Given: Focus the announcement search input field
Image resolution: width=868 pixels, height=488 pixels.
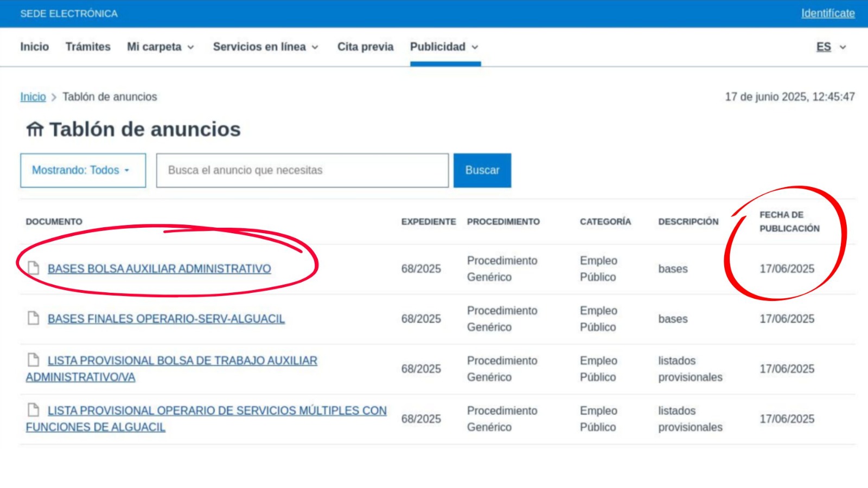Looking at the screenshot, I should [x=302, y=170].
